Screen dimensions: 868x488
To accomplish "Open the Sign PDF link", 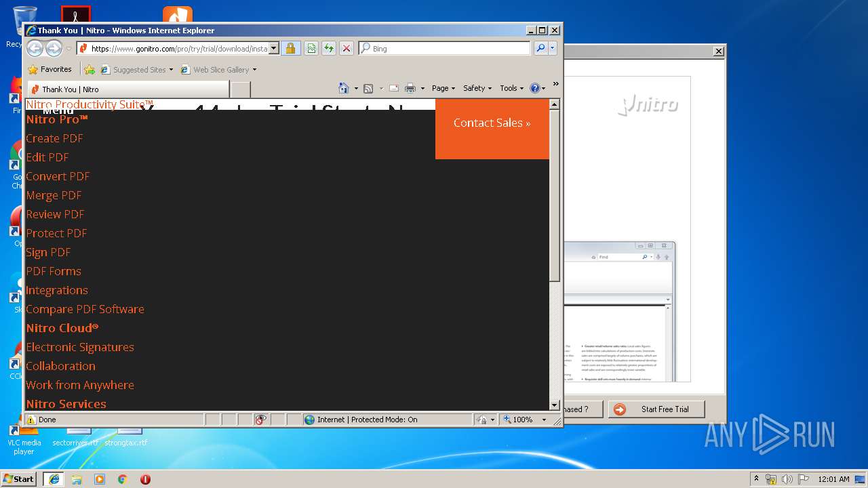I will [x=48, y=252].
